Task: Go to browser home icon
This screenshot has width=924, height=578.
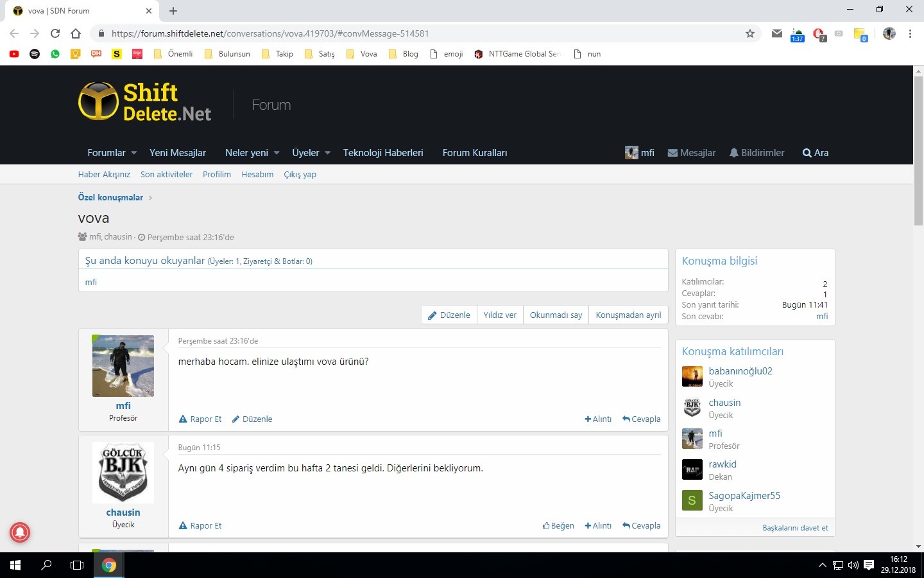Action: (x=76, y=33)
